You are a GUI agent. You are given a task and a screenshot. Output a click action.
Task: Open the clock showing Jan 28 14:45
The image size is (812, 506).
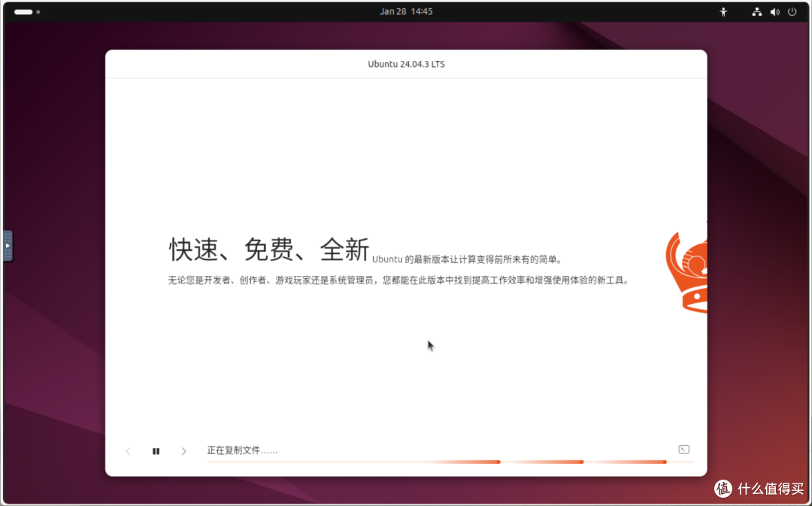pos(406,11)
